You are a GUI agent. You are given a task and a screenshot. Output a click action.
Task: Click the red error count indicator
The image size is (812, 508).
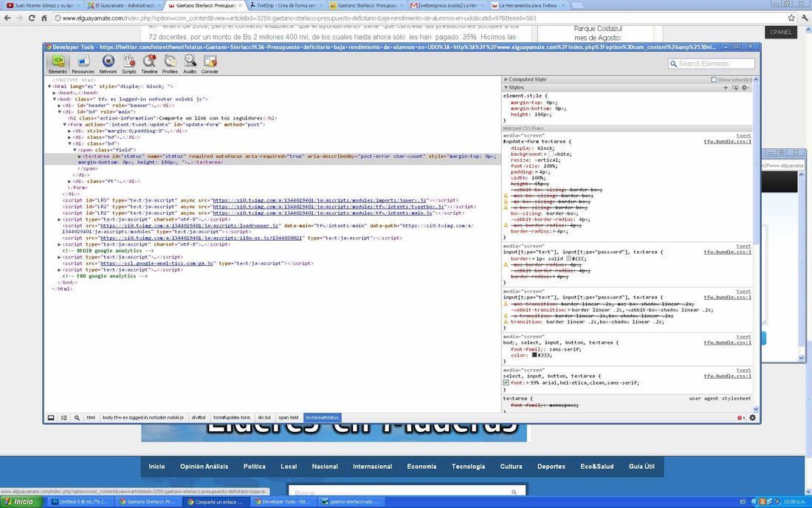(741, 418)
